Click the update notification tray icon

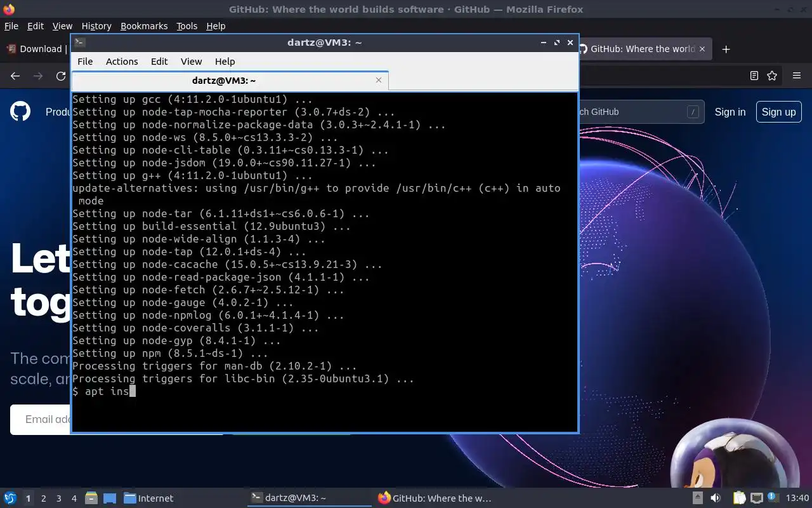coord(772,498)
